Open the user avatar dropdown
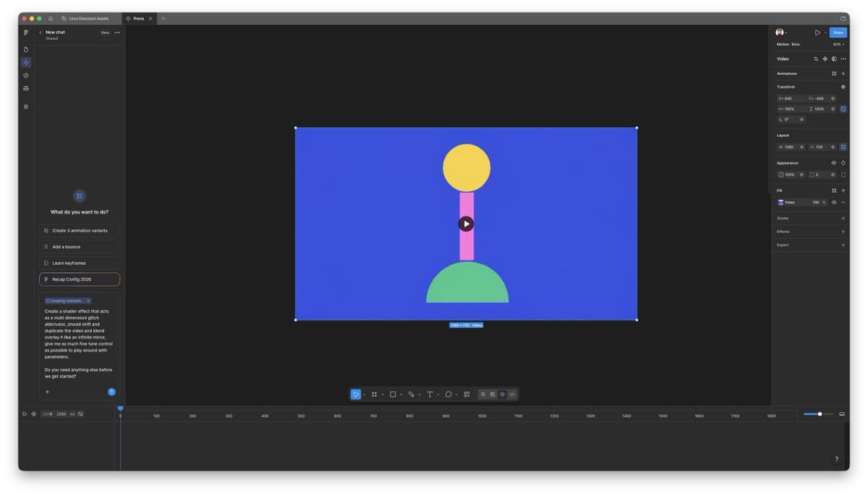Image resolution: width=868 pixels, height=495 pixels. [781, 33]
